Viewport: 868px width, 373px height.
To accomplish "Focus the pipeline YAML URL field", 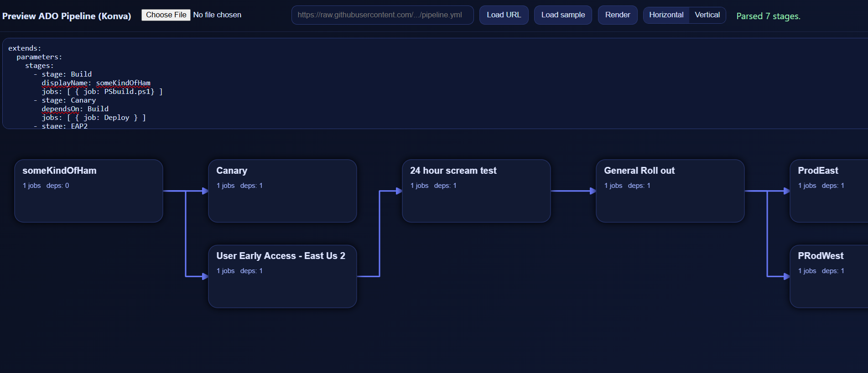I will point(382,15).
